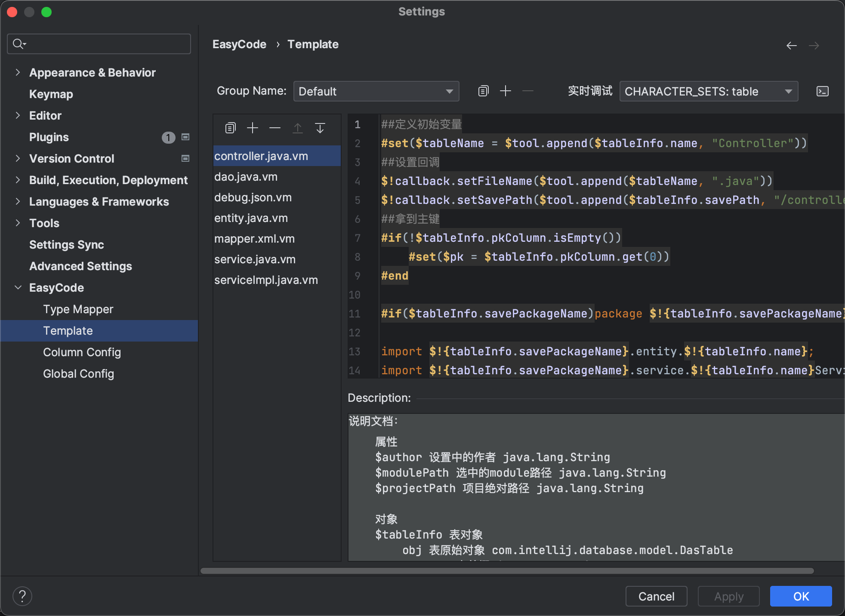This screenshot has height=616, width=845.
Task: Select Column Config under EasyCode
Action: click(82, 352)
